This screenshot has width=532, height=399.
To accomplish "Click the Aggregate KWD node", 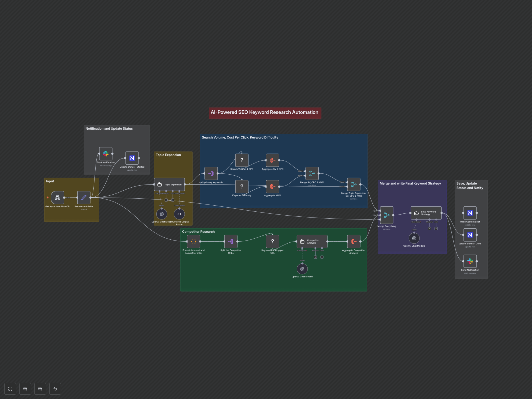I will point(272,187).
